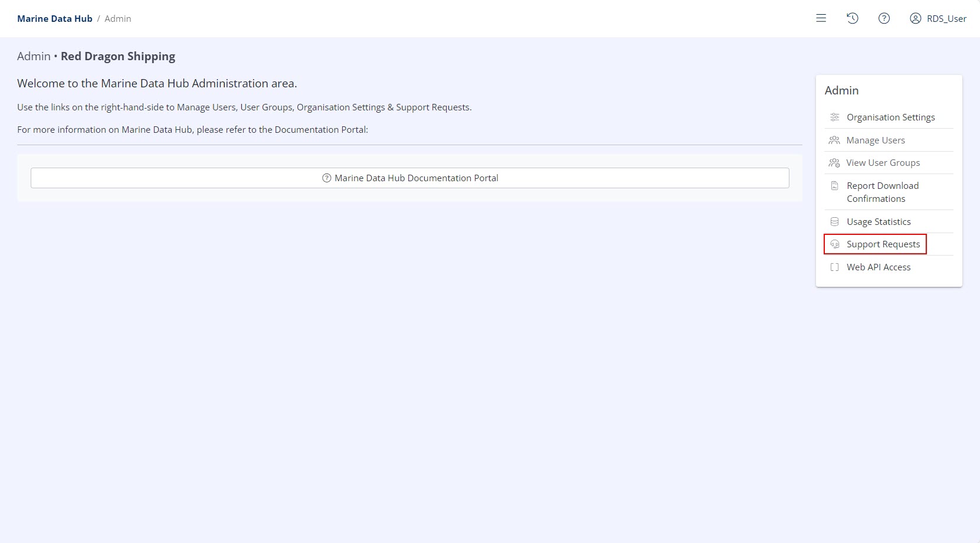Open Organisation Settings text link
This screenshot has width=980, height=543.
click(890, 117)
